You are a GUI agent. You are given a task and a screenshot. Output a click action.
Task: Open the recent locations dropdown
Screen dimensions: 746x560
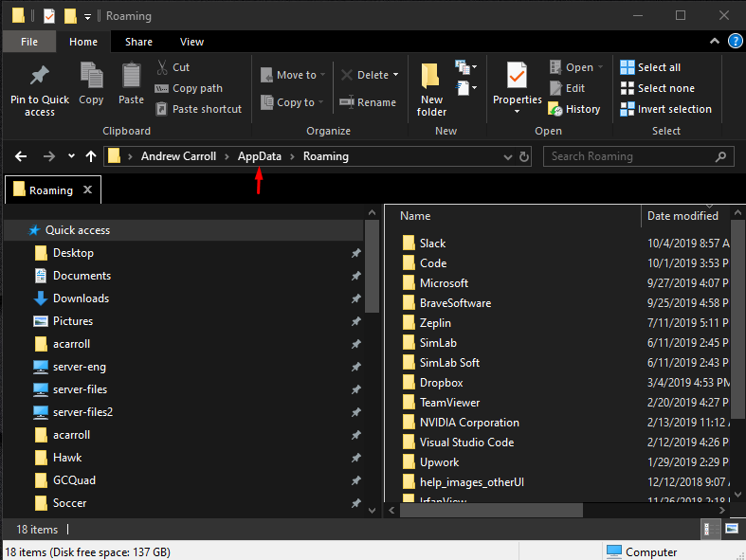coord(71,156)
